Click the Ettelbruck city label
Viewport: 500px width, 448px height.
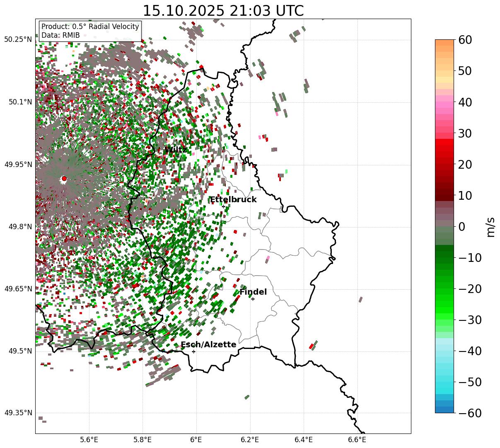click(233, 200)
